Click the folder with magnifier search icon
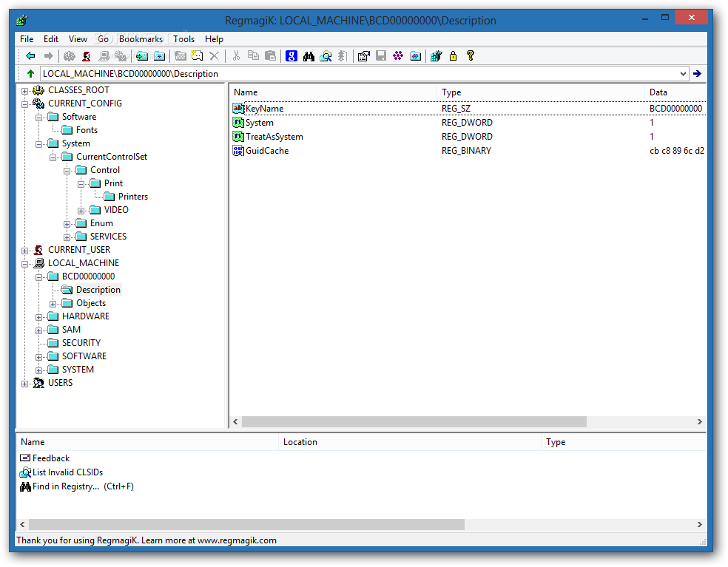728x567 pixels. click(326, 56)
